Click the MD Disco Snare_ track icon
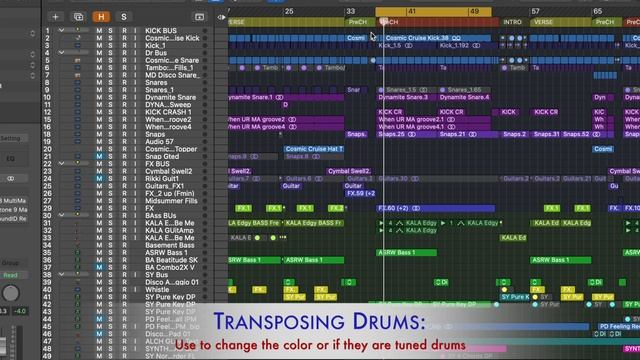The width and height of the screenshot is (640, 360). point(78,75)
